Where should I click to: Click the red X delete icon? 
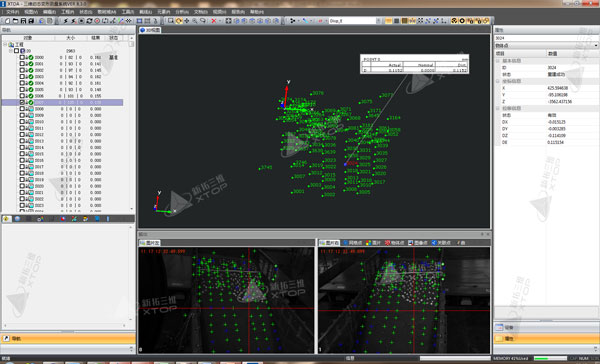(214, 21)
